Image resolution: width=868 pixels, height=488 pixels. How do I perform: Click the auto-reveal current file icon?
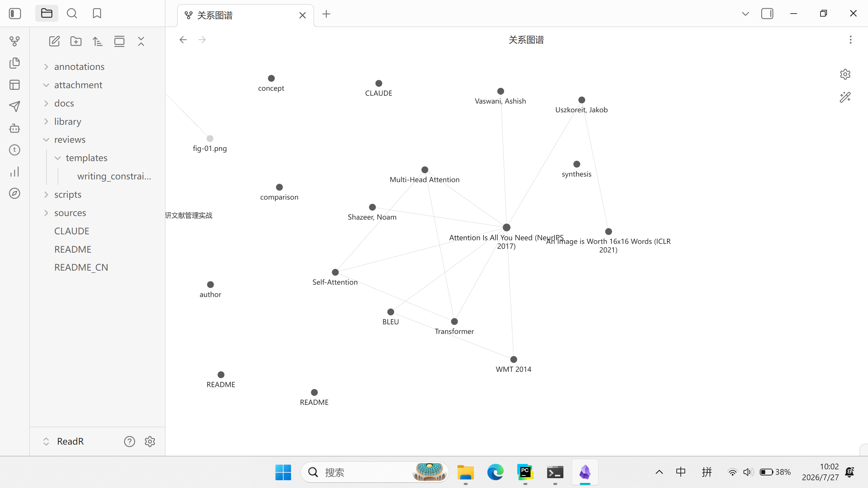pyautogui.click(x=119, y=41)
